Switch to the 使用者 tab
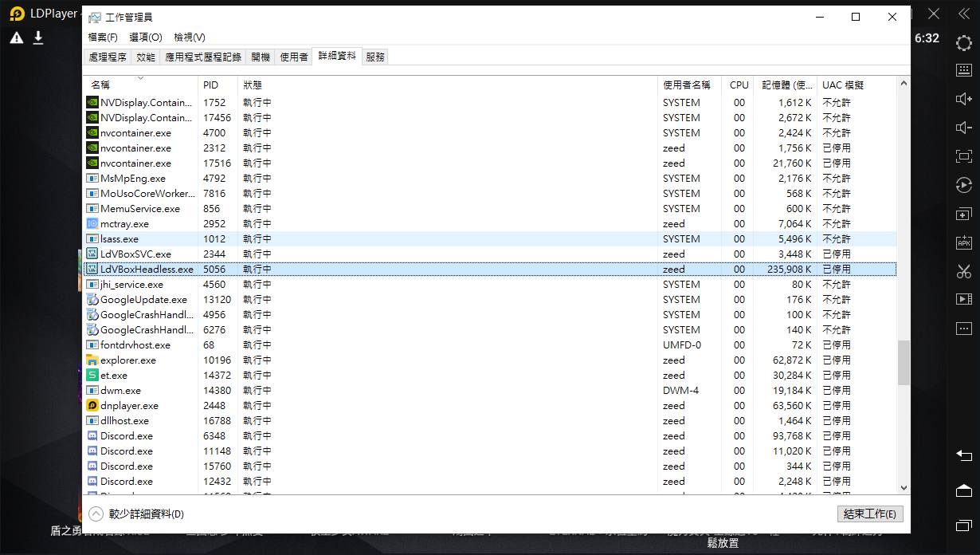This screenshot has width=980, height=555. point(294,57)
